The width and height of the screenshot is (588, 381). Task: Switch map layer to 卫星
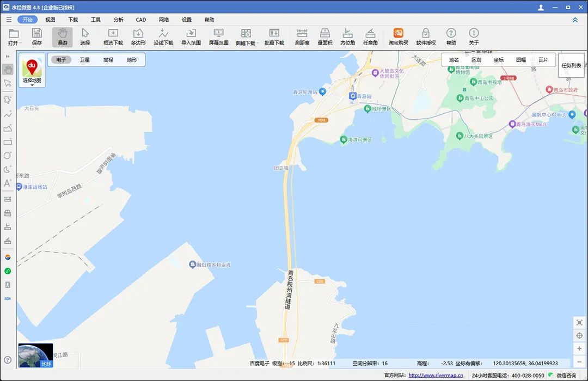(85, 60)
